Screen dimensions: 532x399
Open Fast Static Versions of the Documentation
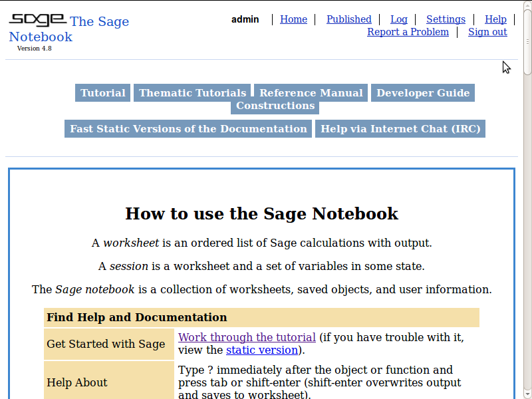pos(188,129)
